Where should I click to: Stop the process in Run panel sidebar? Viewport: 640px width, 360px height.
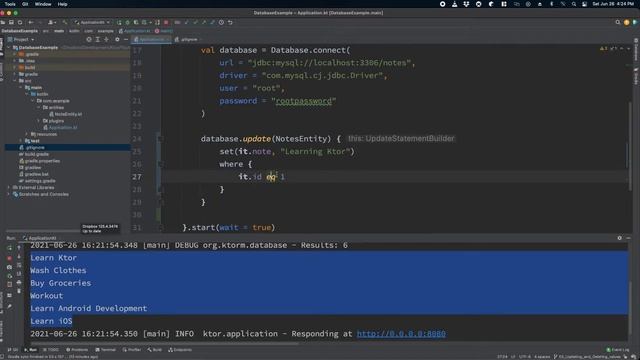pyautogui.click(x=10, y=258)
